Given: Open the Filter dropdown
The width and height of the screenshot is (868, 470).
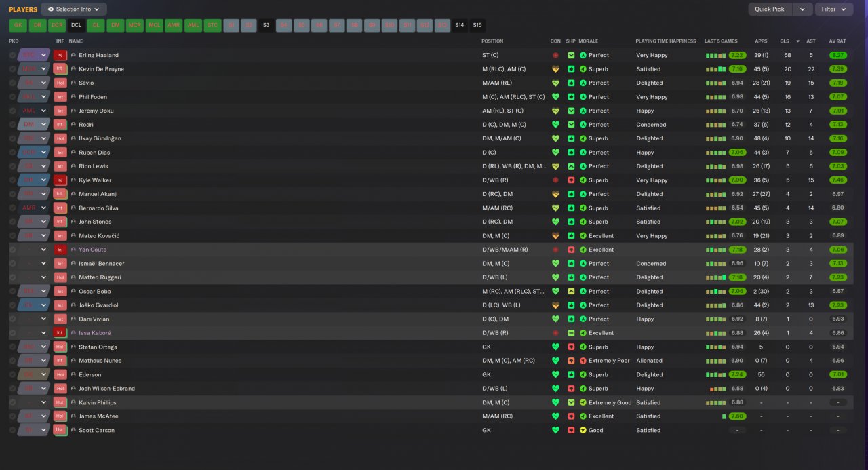Looking at the screenshot, I should (834, 9).
